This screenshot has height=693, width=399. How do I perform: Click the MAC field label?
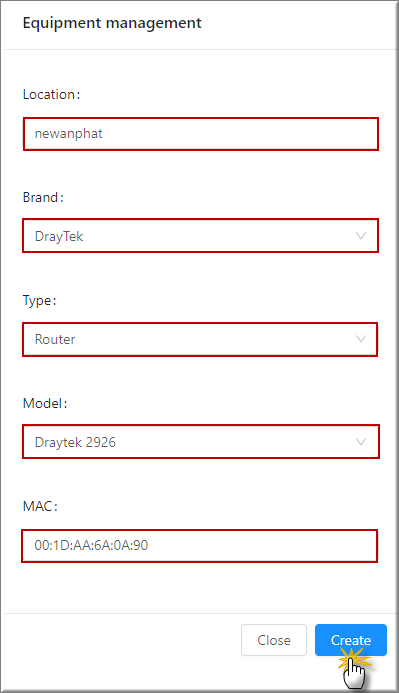40,506
